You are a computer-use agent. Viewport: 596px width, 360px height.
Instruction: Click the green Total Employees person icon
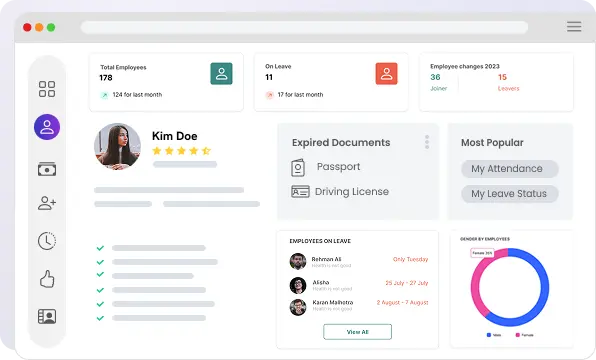click(x=221, y=73)
